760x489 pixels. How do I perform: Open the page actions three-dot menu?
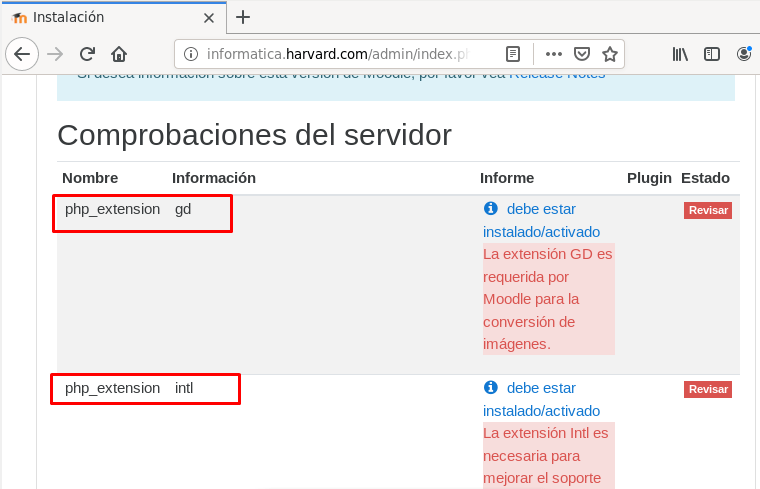[x=553, y=54]
